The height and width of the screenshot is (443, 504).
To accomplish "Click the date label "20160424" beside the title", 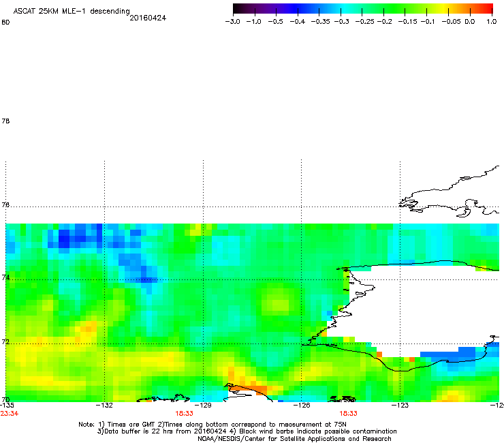I will click(148, 18).
